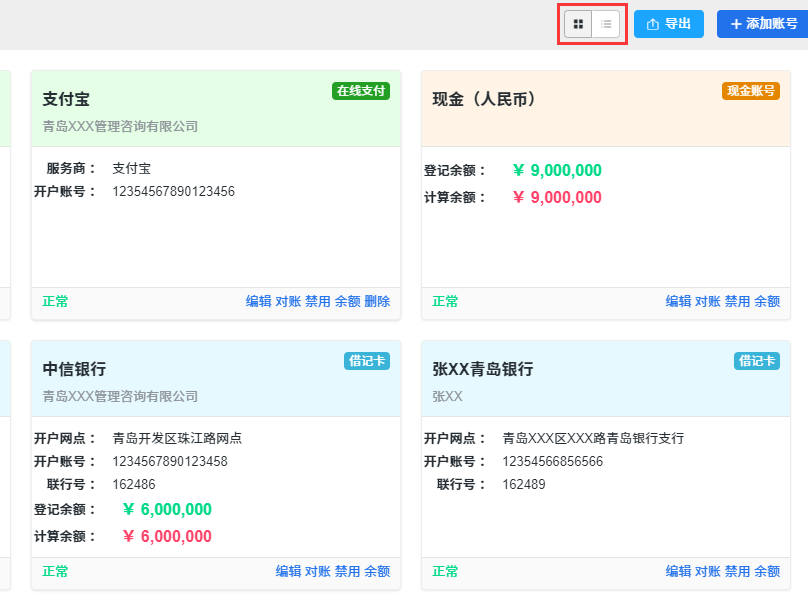Click the 在线支付 tag on 支付宝 card
Viewport: 808px width, 601px height.
[x=361, y=91]
